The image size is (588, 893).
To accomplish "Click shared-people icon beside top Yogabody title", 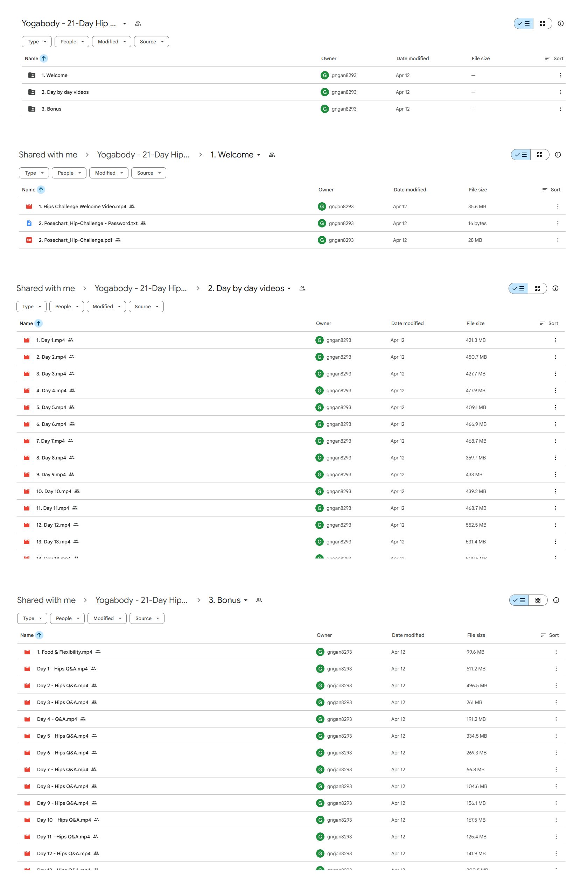I will 138,24.
